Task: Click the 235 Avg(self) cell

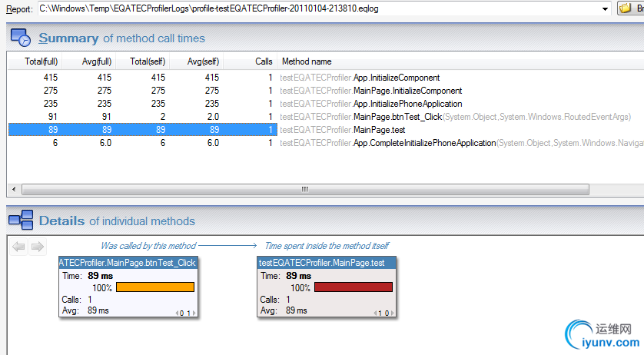Action: coord(212,104)
